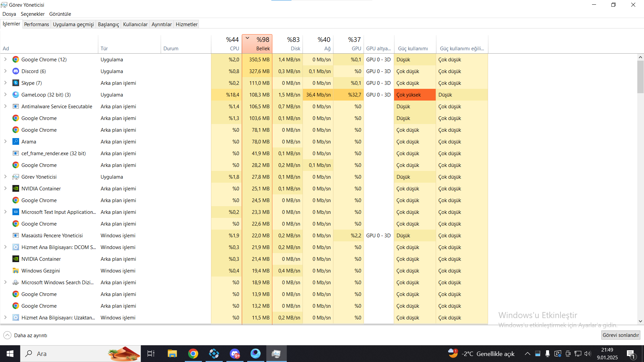Click the cef_frame_render.exe process icon
This screenshot has width=644, height=362.
[16, 153]
